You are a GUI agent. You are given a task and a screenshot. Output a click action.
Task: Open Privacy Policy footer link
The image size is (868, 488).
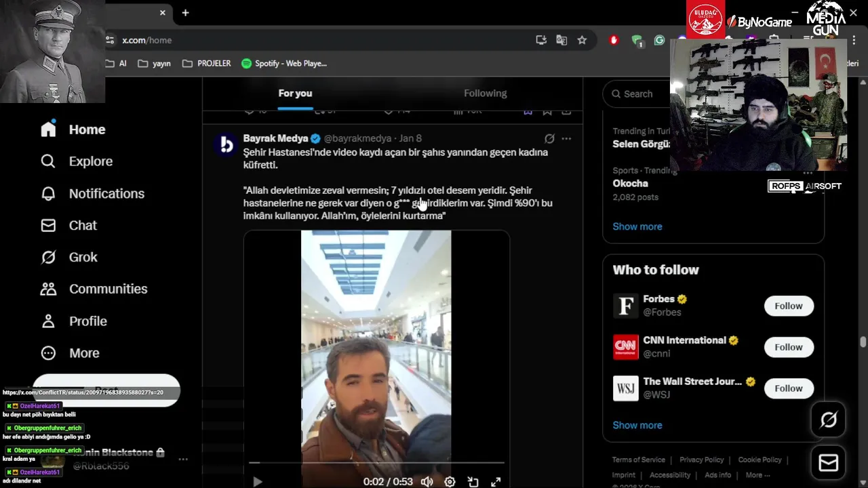[702, 460]
